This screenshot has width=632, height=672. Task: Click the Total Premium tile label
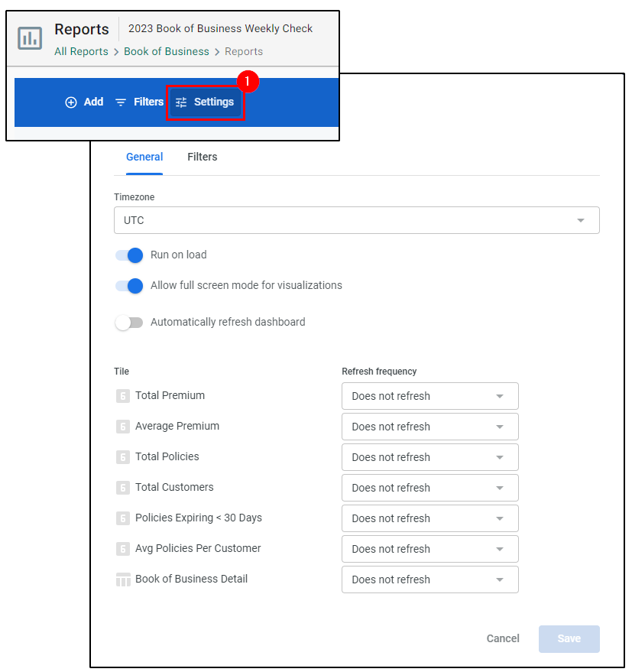[x=170, y=395]
